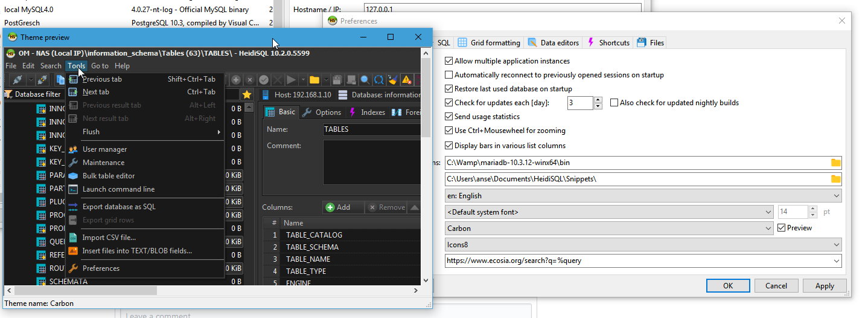Click the post changes checkmark toolbar icon
Viewport: 868px width, 318px height.
[264, 80]
